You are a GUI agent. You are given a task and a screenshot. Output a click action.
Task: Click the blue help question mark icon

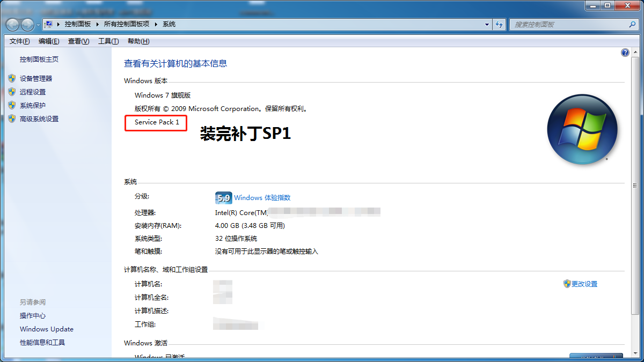(x=625, y=53)
